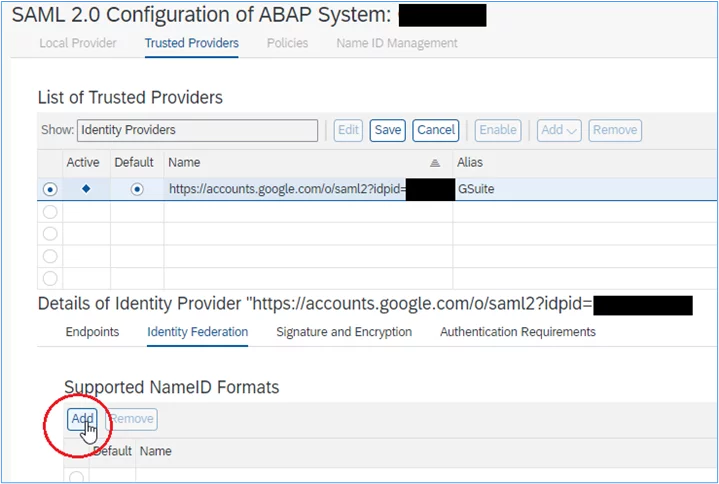Click the Cancel button
This screenshot has height=484, width=719.
(436, 130)
